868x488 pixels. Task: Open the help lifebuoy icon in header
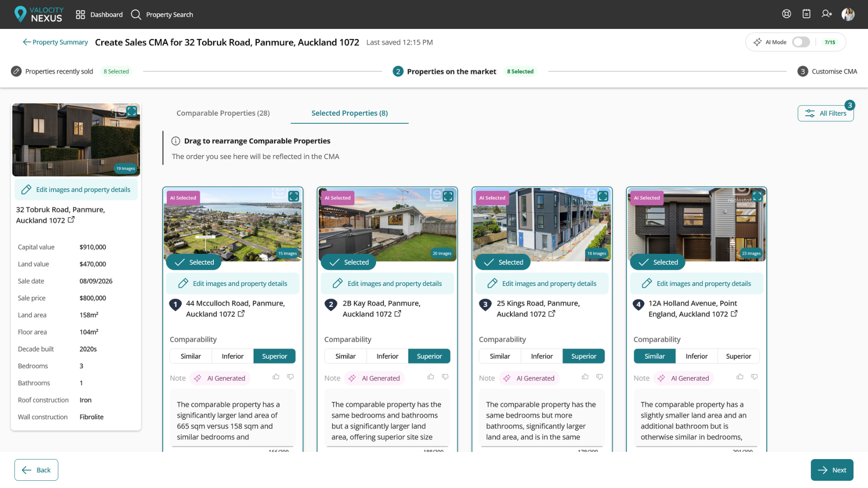(787, 14)
